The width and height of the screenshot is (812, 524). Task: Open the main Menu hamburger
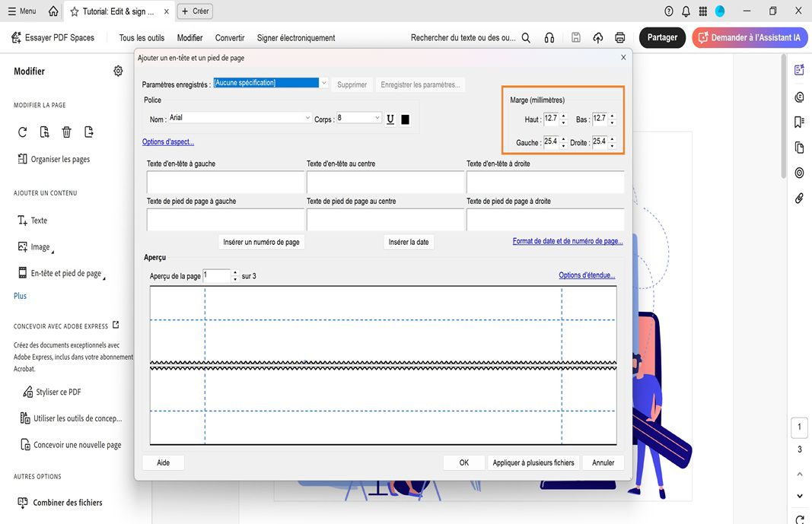pyautogui.click(x=22, y=11)
